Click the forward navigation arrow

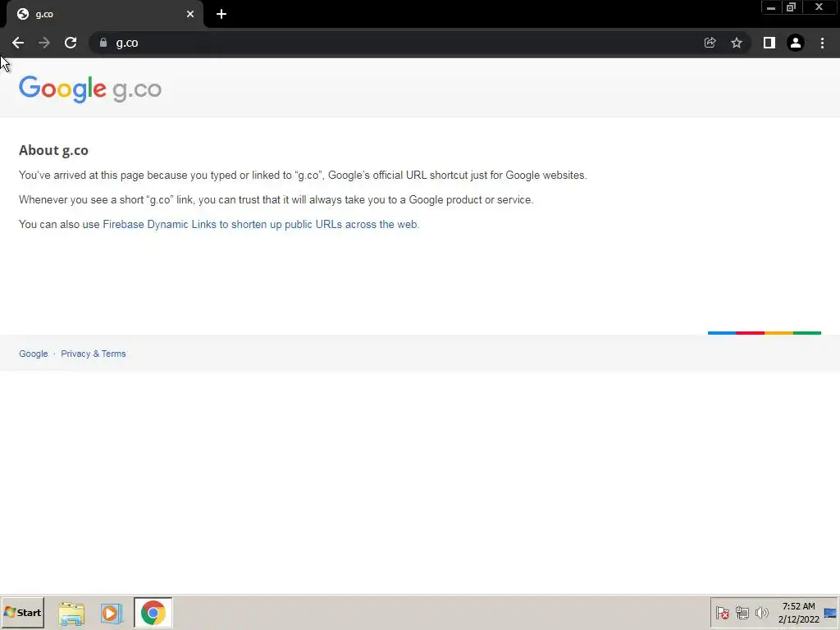coord(44,43)
